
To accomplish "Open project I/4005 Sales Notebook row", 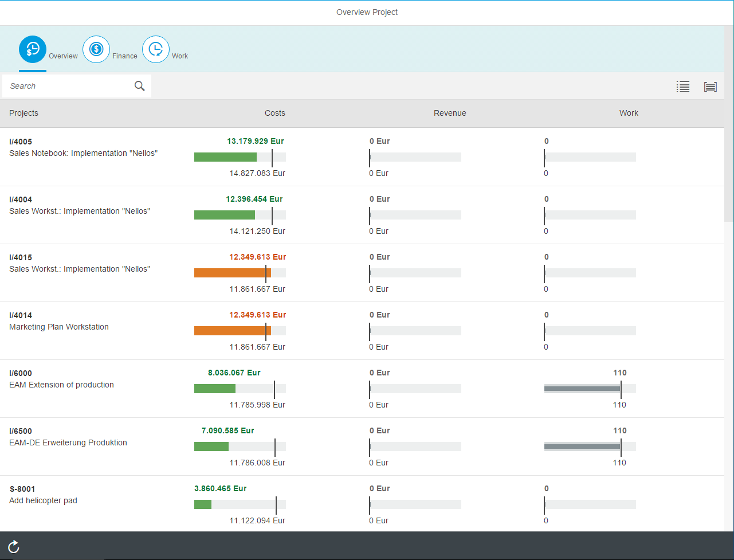I will coord(362,157).
